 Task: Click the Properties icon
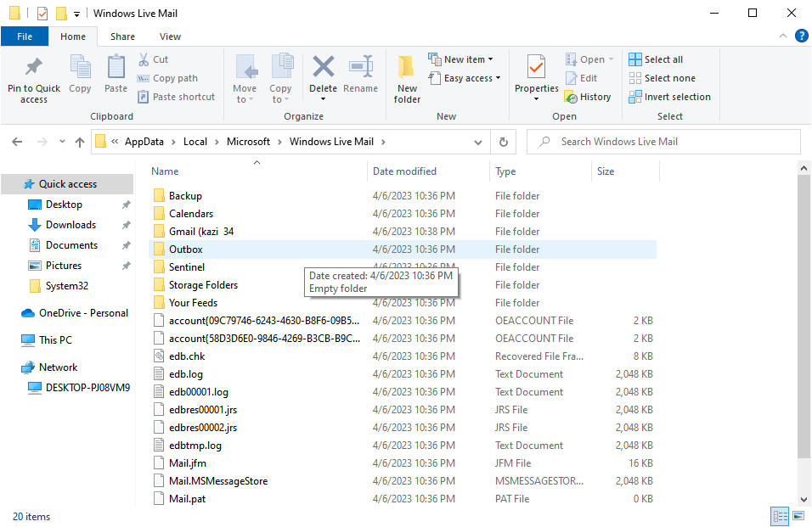click(x=536, y=67)
